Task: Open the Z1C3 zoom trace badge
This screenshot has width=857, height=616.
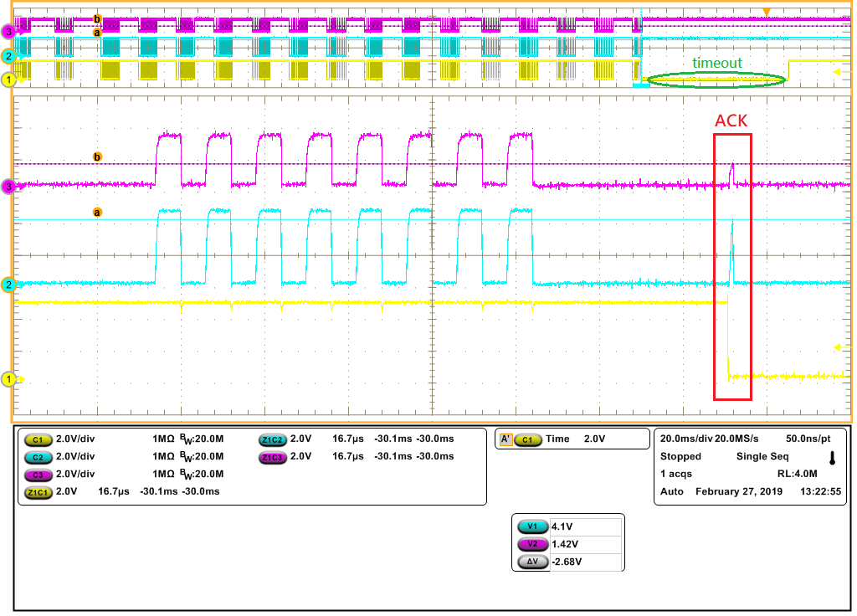Action: (272, 457)
